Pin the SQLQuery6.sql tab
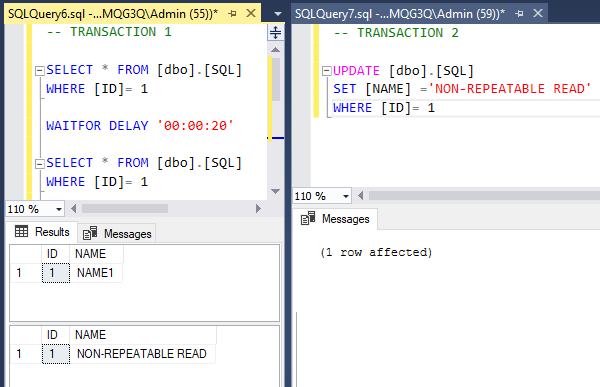The image size is (600, 387). [232, 14]
